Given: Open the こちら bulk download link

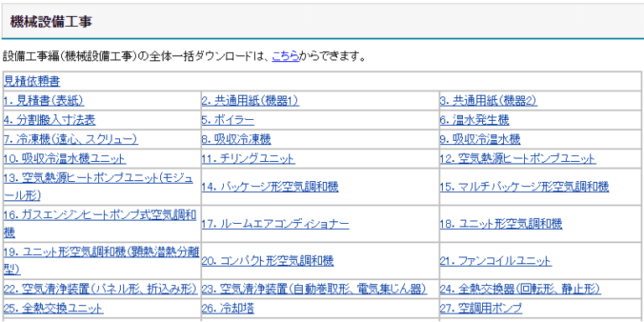Looking at the screenshot, I should [285, 56].
